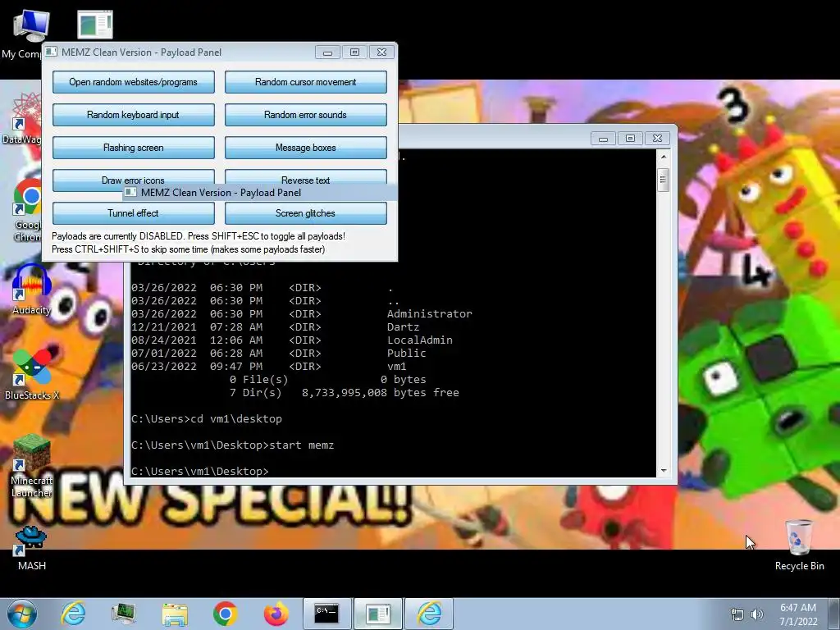Viewport: 840px width, 630px height.
Task: Enable the Message boxes payload
Action: pyautogui.click(x=305, y=148)
